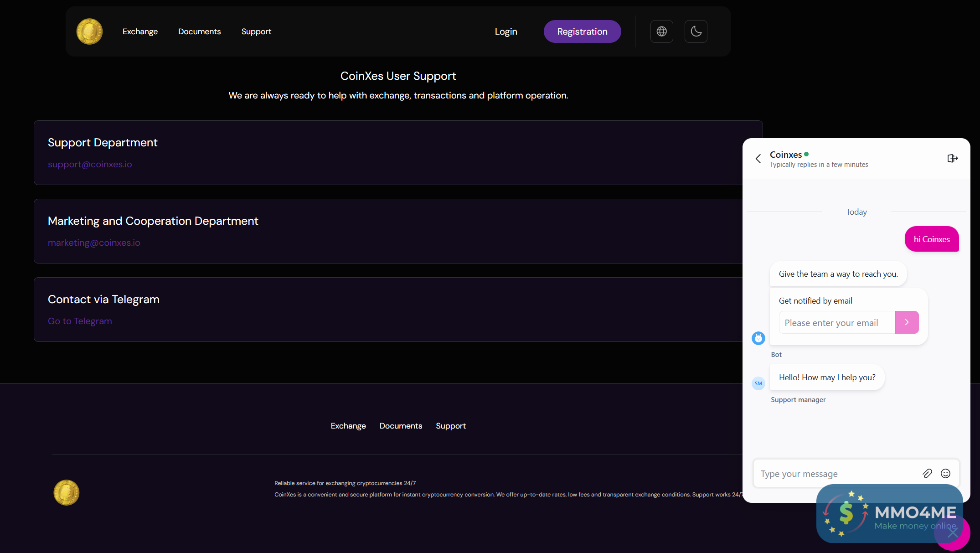Screen dimensions: 980x553
Task: Focus the Please enter your email field
Action: pos(836,323)
